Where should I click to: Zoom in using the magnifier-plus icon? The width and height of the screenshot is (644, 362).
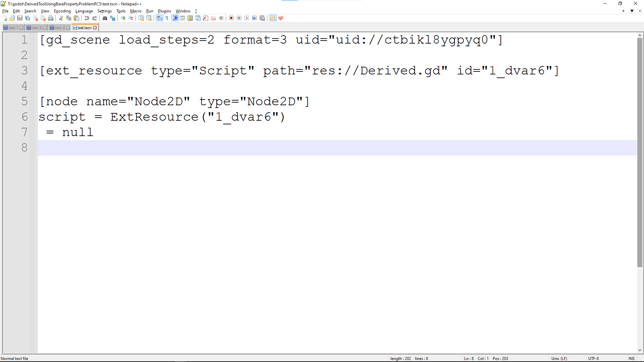(123, 18)
